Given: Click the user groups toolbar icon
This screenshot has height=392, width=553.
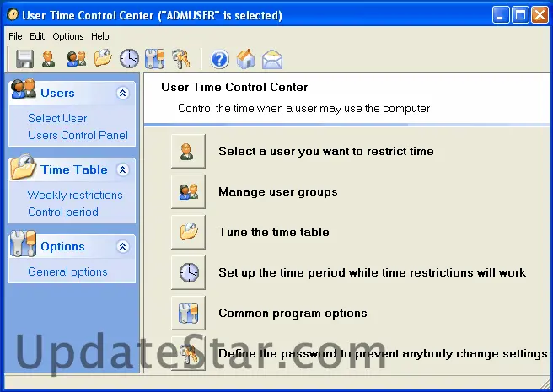Looking at the screenshot, I should click(x=76, y=59).
